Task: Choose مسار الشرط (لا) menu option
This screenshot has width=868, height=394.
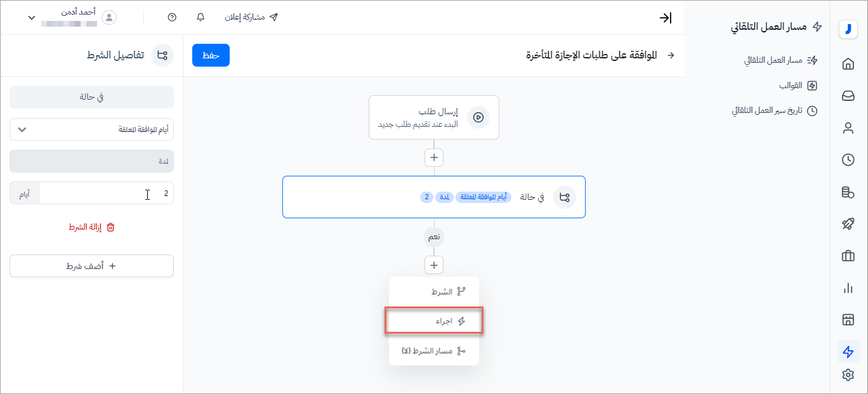Action: coord(434,351)
